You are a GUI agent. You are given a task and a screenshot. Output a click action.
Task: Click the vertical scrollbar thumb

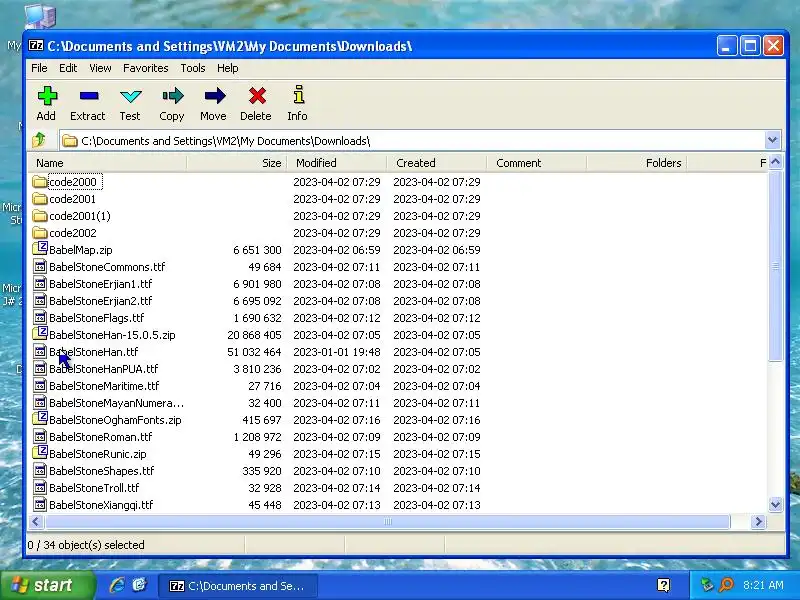(776, 266)
